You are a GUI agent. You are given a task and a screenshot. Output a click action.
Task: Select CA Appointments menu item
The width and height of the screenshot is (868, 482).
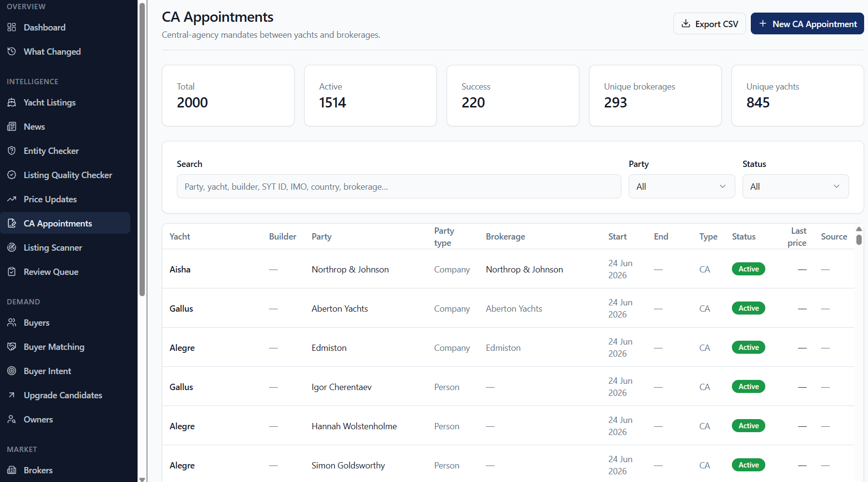[x=65, y=223]
